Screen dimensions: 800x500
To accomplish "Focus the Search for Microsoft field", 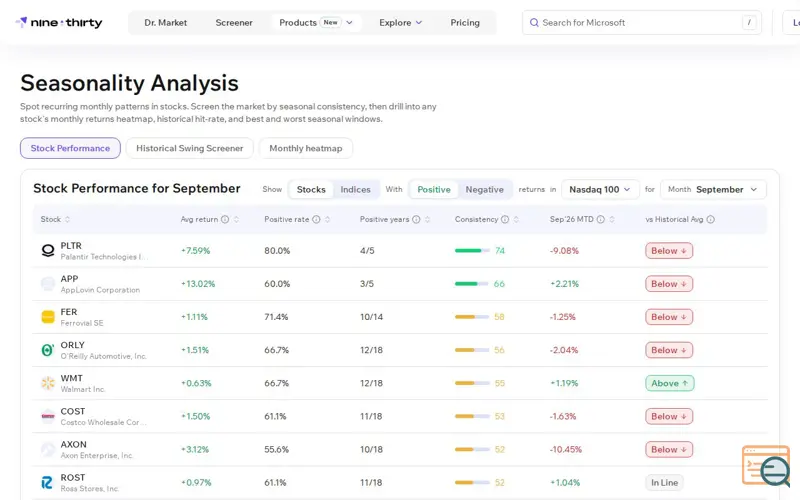I will (642, 22).
